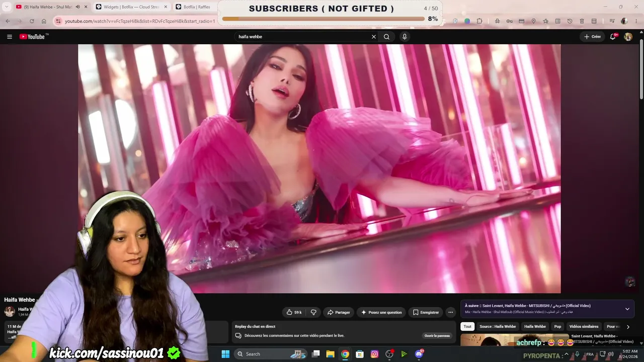
Task: Click the Haifa Wehbe video player
Action: tap(319, 168)
